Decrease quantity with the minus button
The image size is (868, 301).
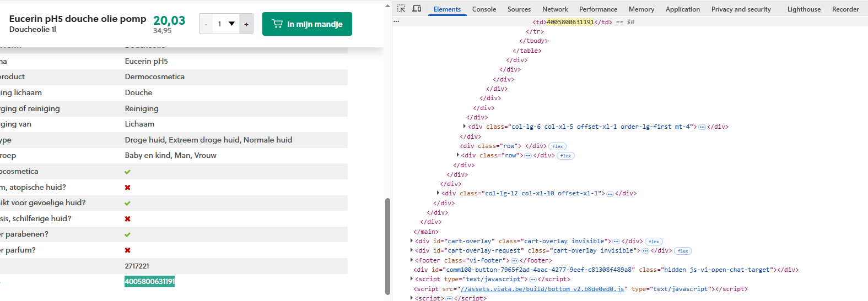click(x=206, y=24)
